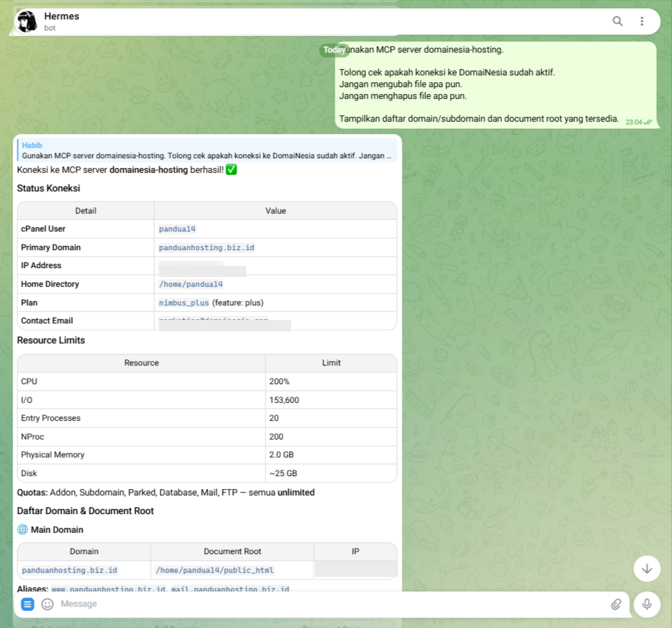Open the emoji picker smiley icon
This screenshot has height=628, width=672.
point(47,604)
